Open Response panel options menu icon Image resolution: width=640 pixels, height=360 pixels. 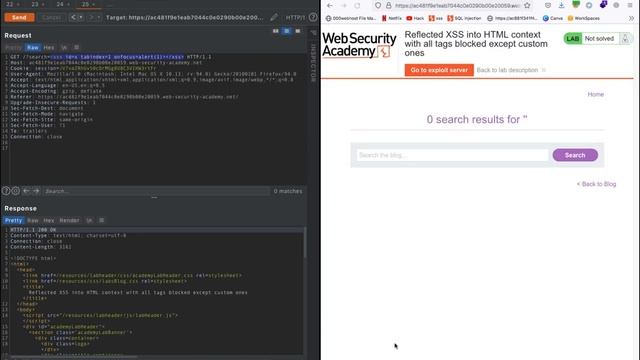102,220
